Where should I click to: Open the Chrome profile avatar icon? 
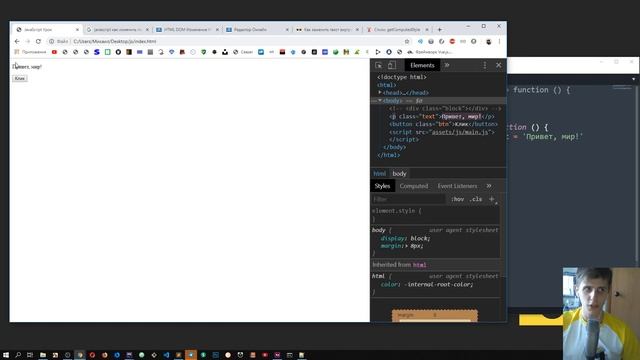488,41
